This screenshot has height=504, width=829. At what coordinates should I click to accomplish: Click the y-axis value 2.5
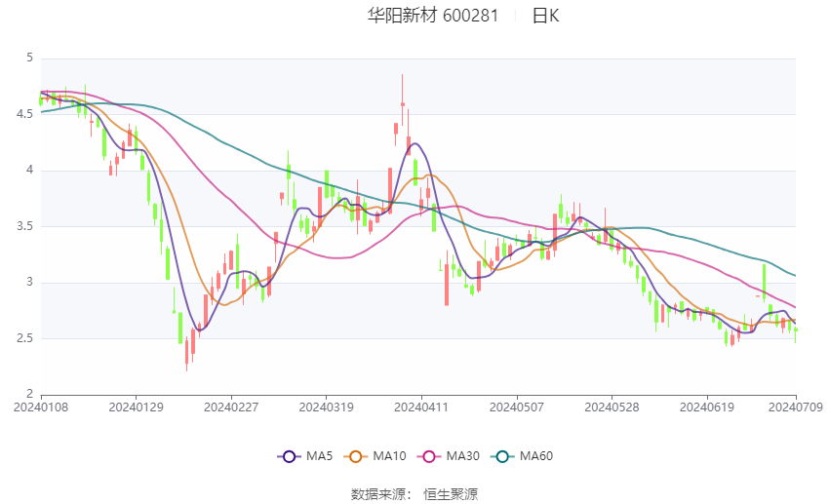[x=24, y=338]
